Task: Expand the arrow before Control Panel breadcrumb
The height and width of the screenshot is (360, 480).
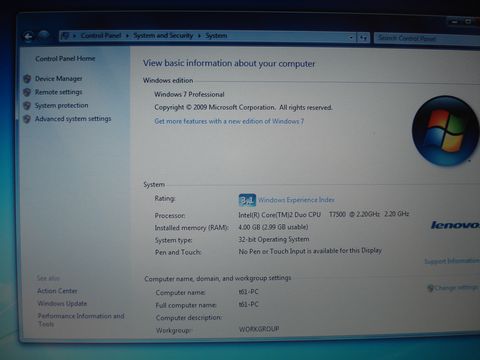Action: pos(75,35)
